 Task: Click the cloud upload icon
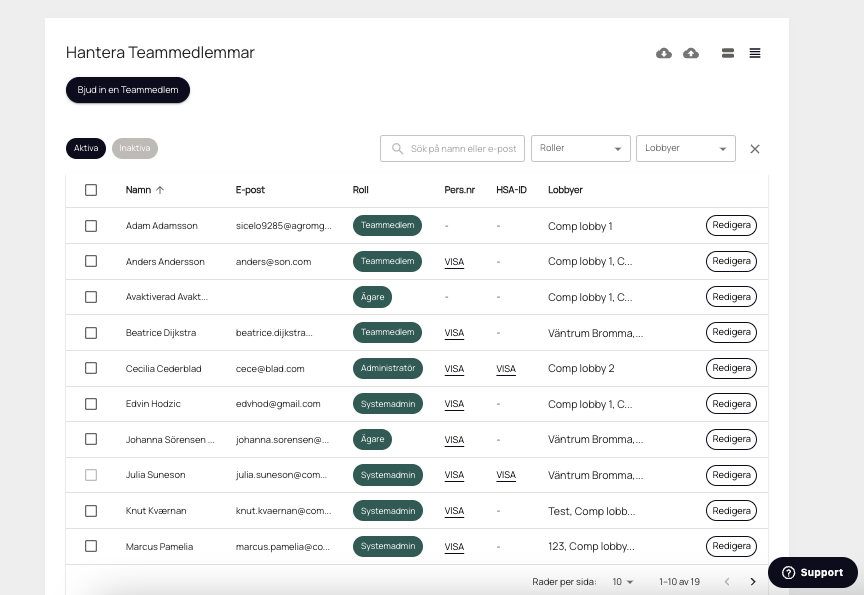(x=691, y=53)
